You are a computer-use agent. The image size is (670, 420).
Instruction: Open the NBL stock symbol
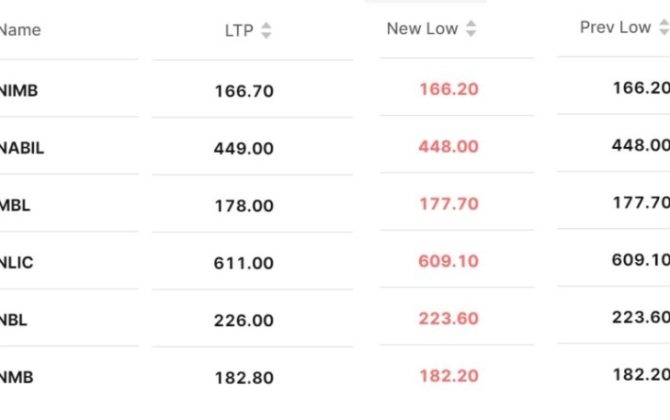coord(14,320)
